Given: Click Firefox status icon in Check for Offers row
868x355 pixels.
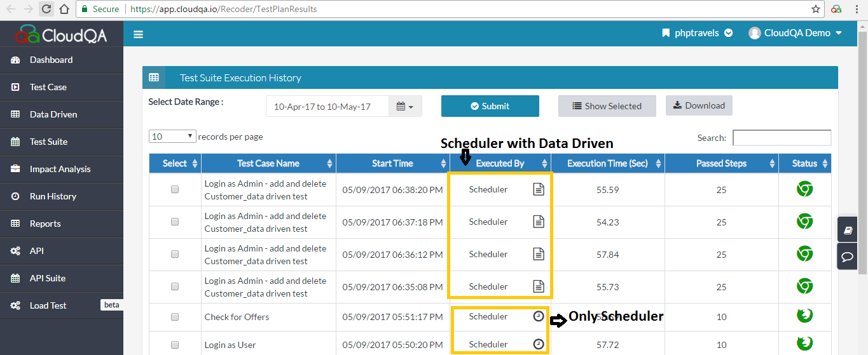Looking at the screenshot, I should coord(805,316).
